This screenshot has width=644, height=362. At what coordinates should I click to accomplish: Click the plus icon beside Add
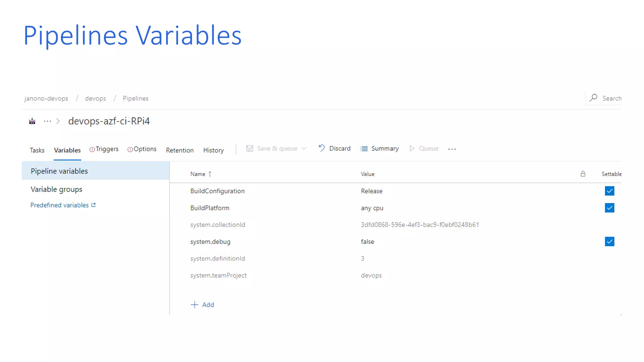pos(194,304)
